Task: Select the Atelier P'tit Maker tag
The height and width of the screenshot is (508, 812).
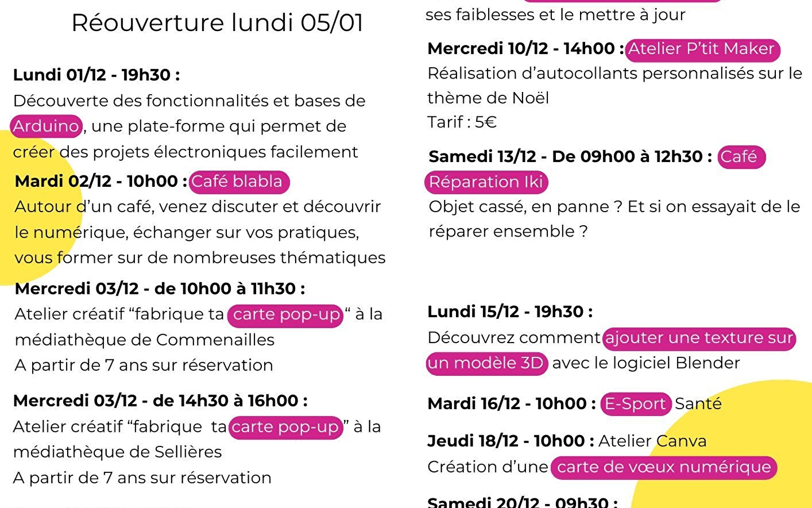Action: (701, 49)
